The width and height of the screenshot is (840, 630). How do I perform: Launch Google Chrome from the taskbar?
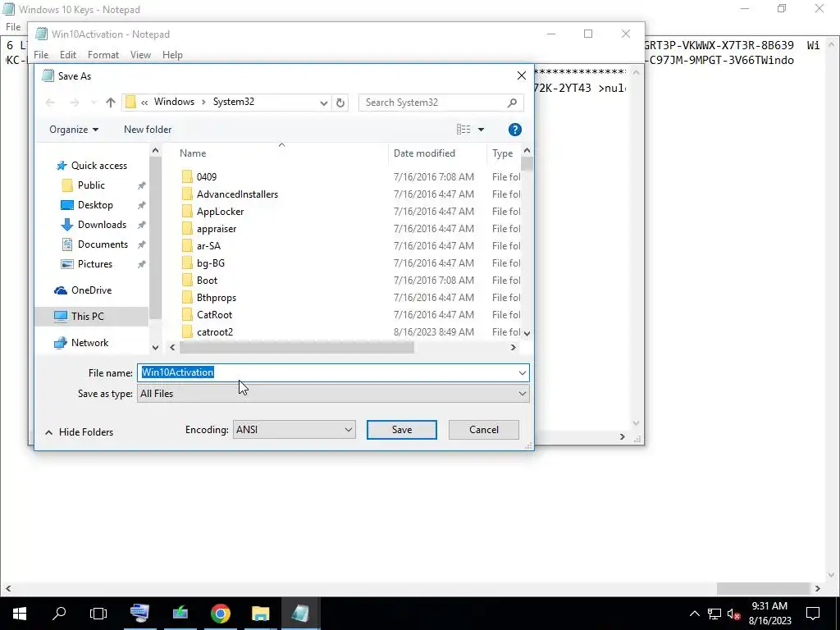click(x=220, y=614)
